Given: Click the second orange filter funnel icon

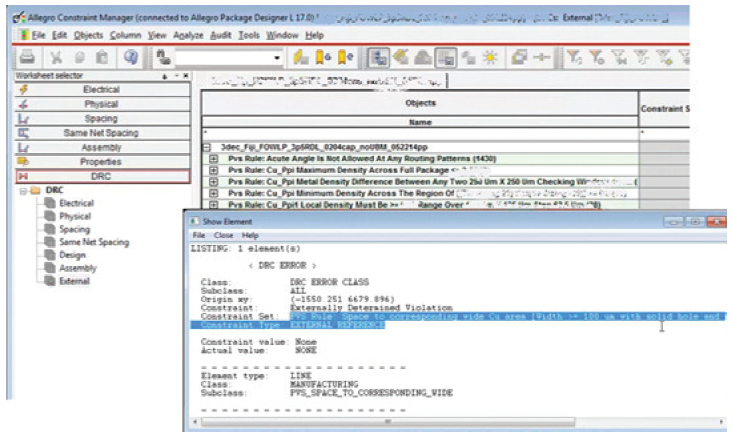Looking at the screenshot, I should [596, 57].
